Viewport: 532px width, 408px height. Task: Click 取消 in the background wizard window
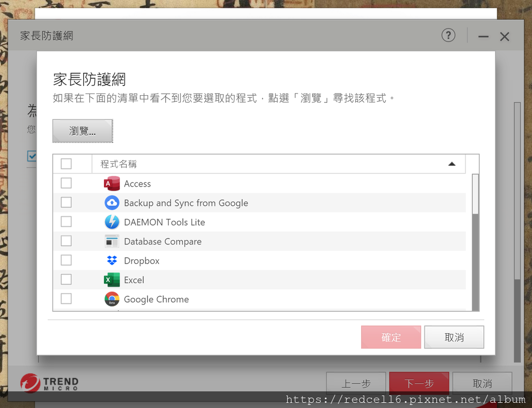482,383
